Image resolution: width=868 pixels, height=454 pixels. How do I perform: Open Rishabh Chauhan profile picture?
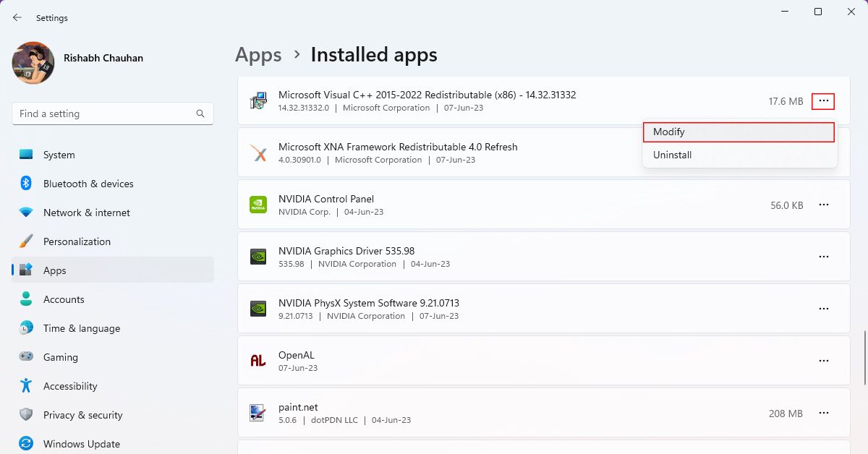[x=33, y=63]
